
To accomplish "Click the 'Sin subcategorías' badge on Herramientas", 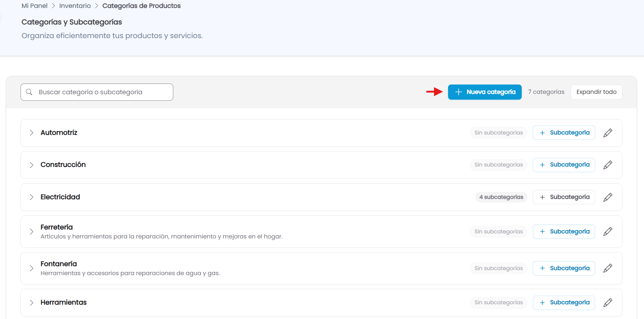I will tap(499, 302).
